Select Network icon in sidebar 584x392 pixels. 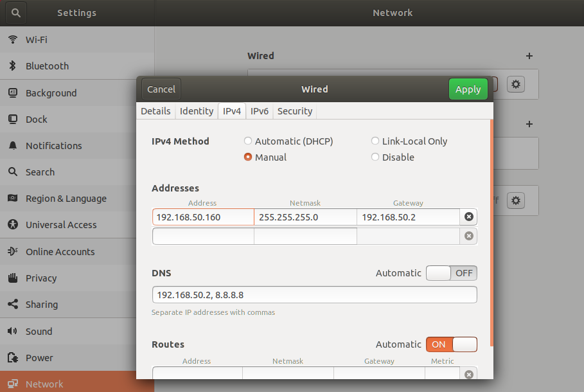(x=13, y=384)
